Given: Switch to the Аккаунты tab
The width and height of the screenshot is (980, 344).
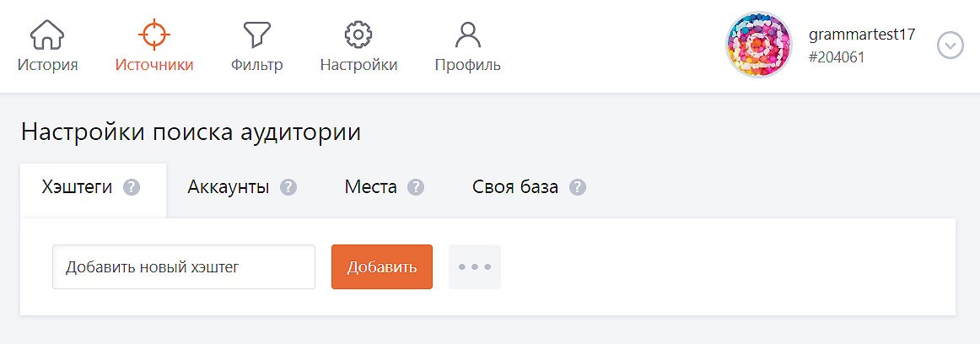Looking at the screenshot, I should (242, 187).
